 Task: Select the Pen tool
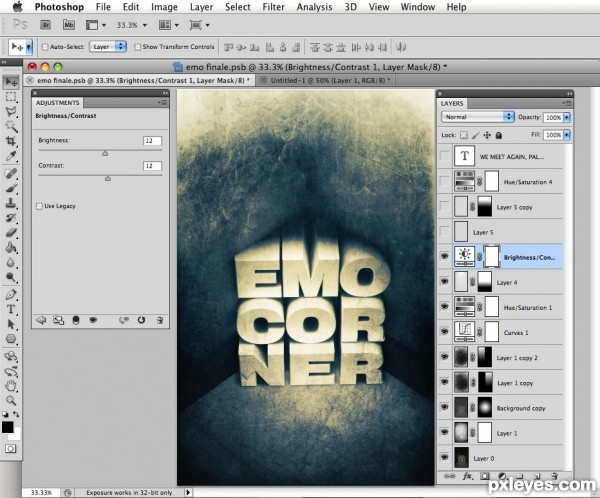pyautogui.click(x=11, y=294)
